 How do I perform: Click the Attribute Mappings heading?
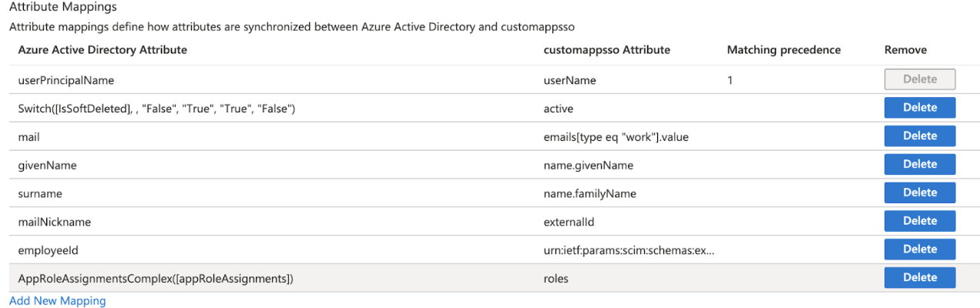click(x=63, y=7)
